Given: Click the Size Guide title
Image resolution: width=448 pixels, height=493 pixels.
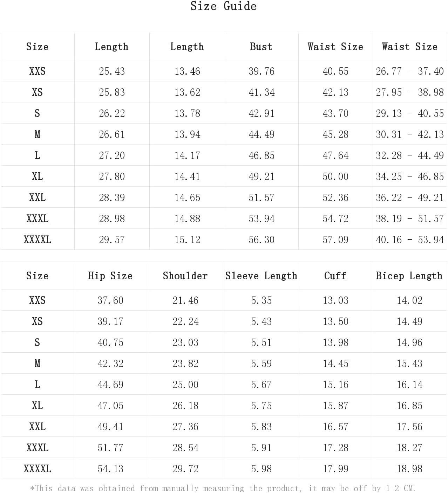Looking at the screenshot, I should click(x=223, y=6).
